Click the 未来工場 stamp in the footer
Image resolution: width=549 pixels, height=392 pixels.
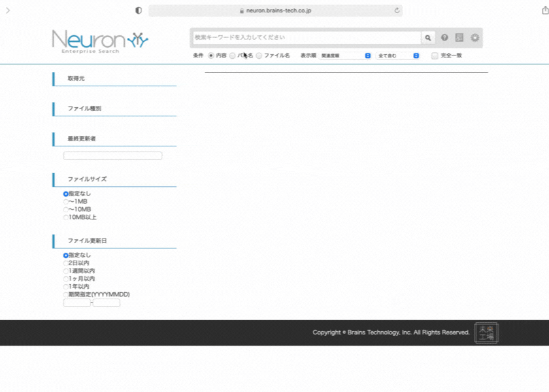(x=486, y=333)
